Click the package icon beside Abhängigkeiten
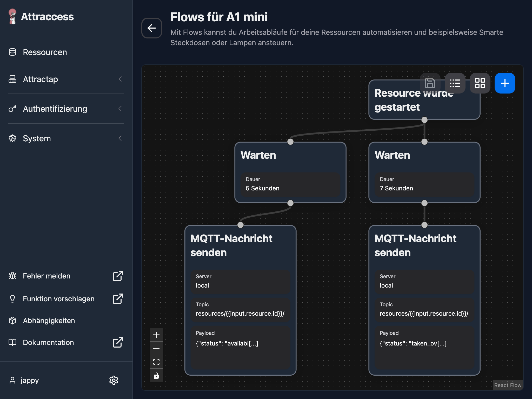Image resolution: width=532 pixels, height=399 pixels. (12, 321)
